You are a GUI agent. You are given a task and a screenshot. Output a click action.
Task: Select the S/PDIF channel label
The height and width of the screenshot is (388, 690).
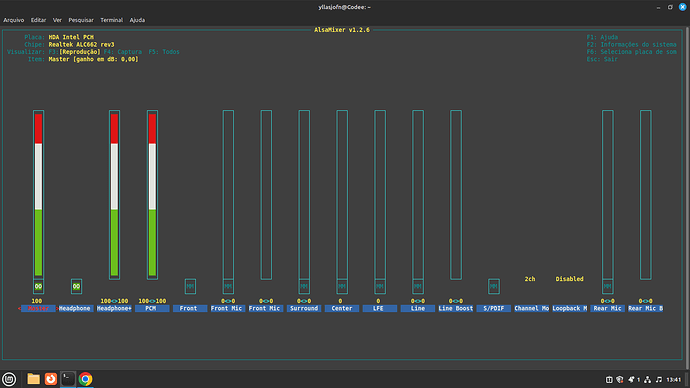[494, 308]
